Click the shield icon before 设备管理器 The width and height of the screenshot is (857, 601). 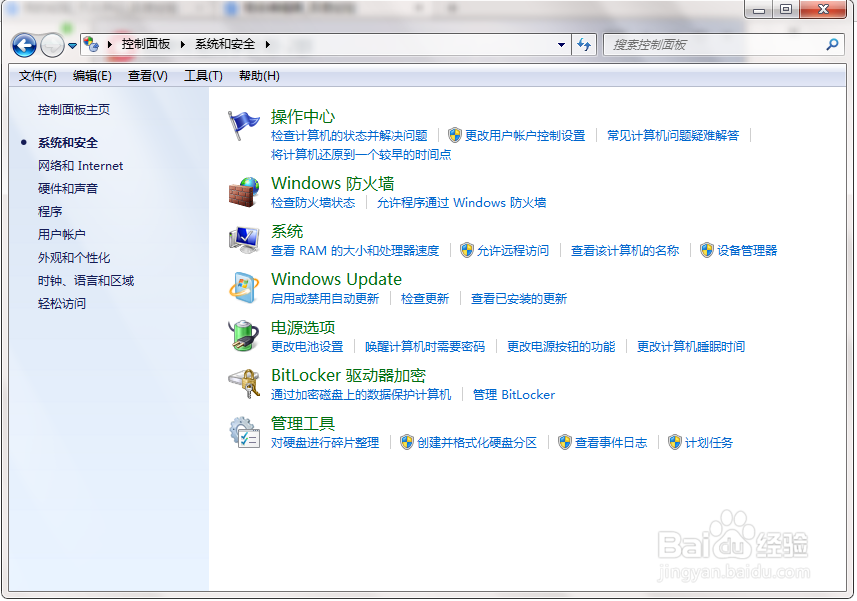click(707, 250)
